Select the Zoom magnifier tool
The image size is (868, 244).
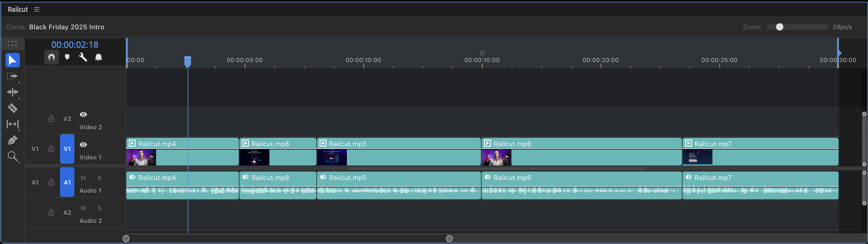coord(13,157)
